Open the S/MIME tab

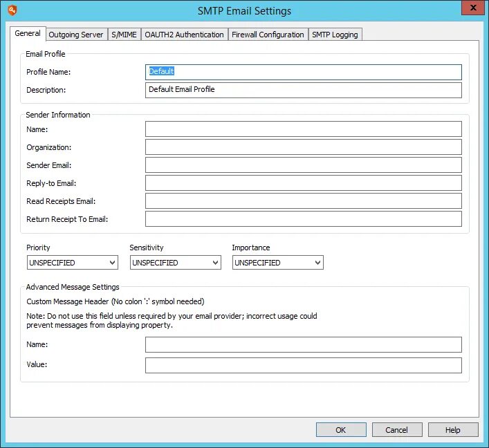(x=124, y=35)
